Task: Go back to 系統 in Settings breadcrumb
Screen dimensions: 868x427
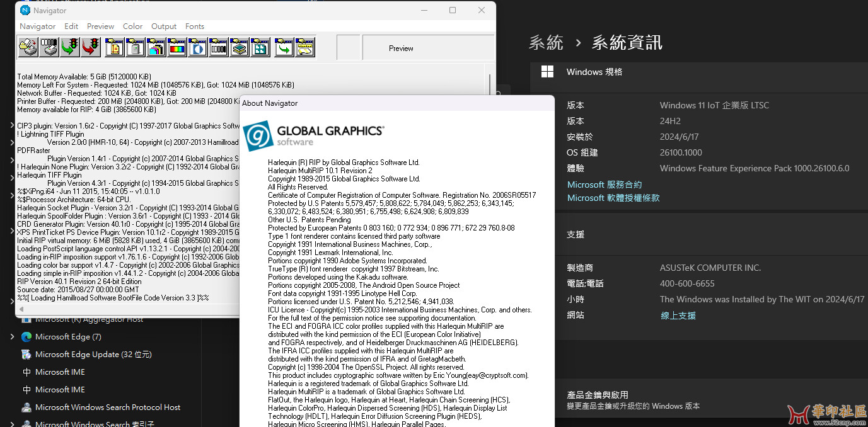Action: click(x=546, y=43)
